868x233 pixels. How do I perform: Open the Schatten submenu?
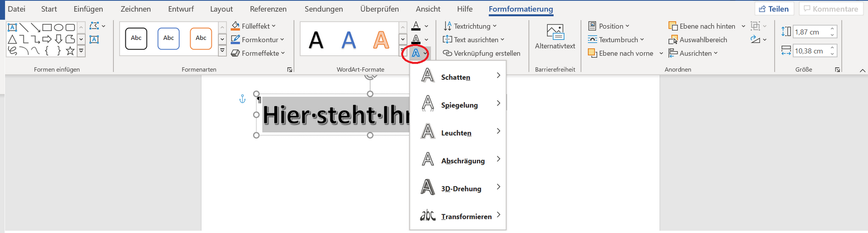458,76
